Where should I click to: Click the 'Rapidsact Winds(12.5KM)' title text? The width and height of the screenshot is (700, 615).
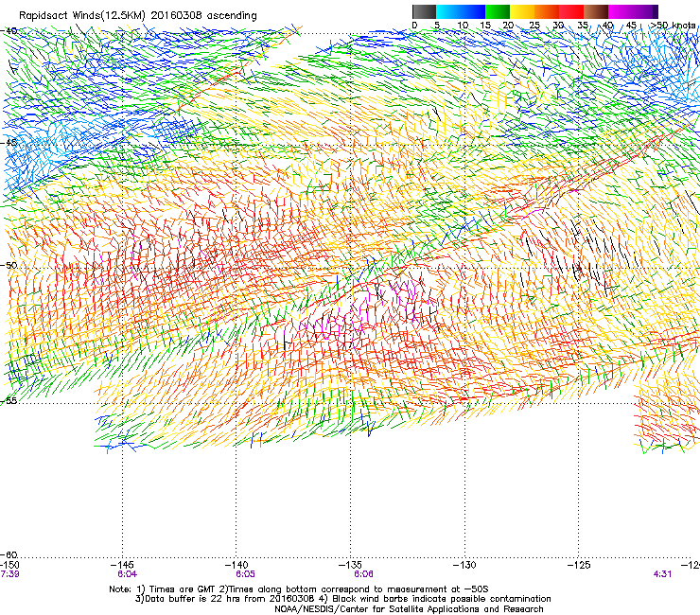click(x=82, y=16)
